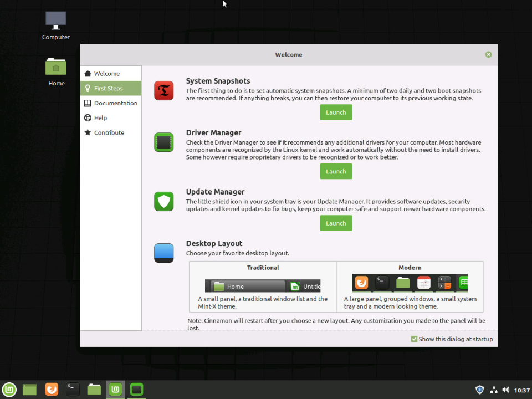Click the home icon beside Welcome
This screenshot has height=399, width=532.
(88, 74)
